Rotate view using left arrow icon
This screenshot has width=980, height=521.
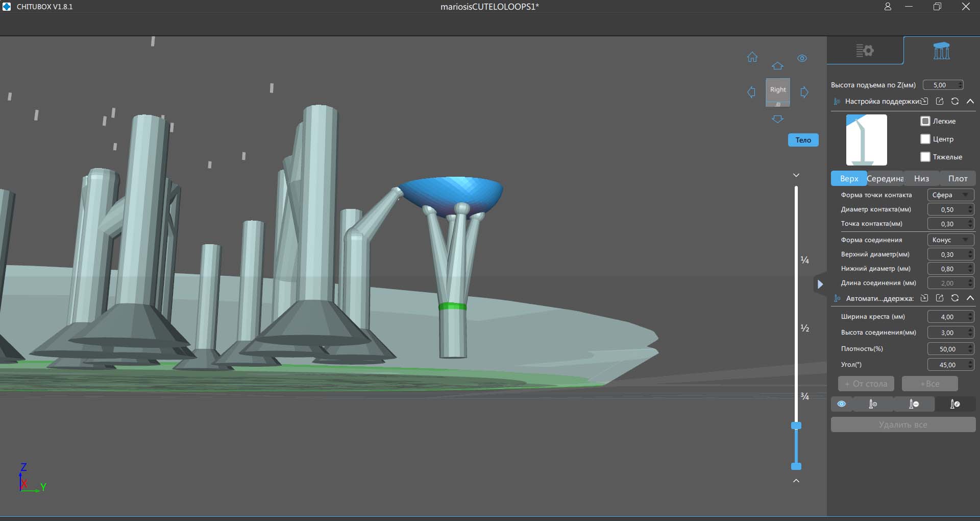coord(751,92)
